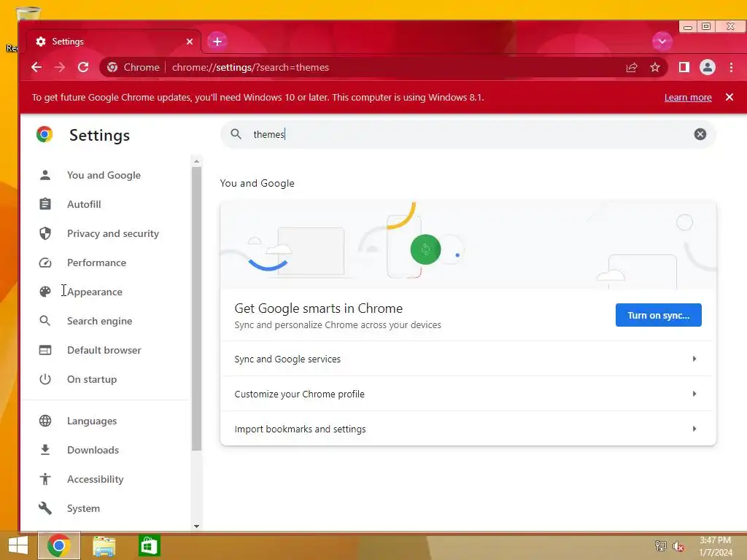Screen dimensions: 747x560
Task: Click the shield icon beside Privacy
Action: [45, 233]
